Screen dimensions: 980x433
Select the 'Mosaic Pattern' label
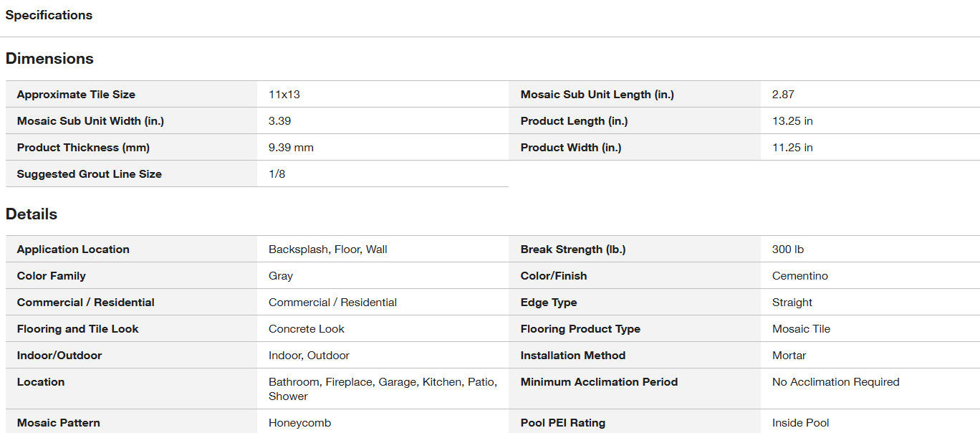pos(59,423)
